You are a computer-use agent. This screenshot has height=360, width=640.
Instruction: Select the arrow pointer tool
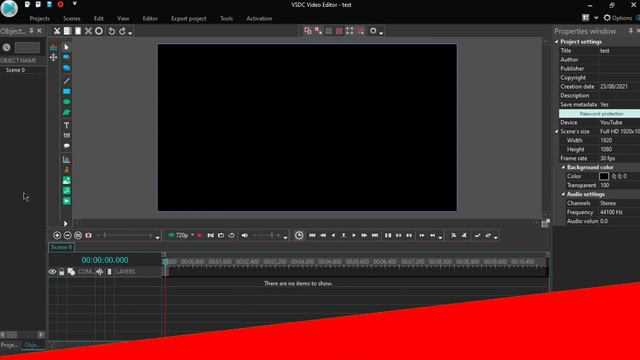click(67, 47)
